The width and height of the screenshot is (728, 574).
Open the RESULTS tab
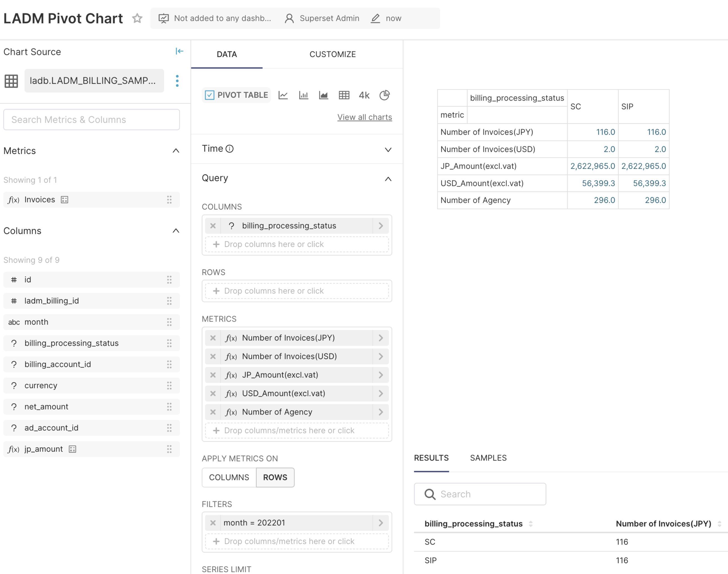431,458
